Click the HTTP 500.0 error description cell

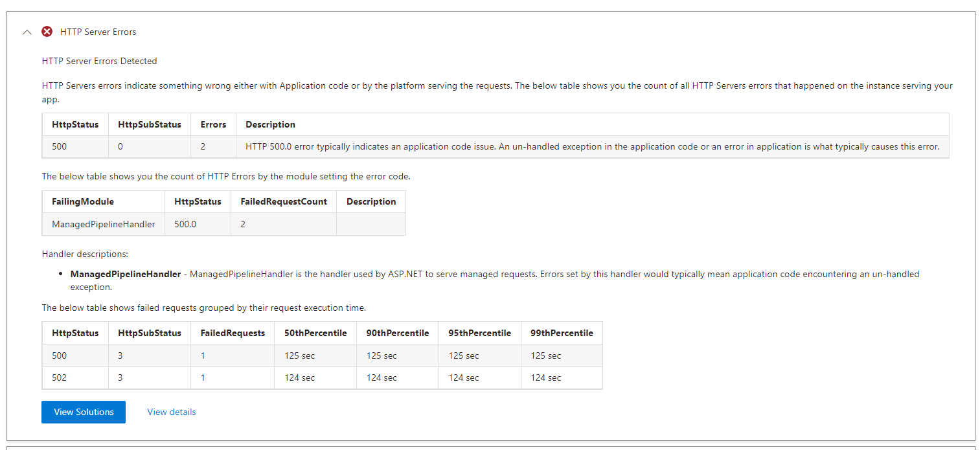tap(593, 146)
